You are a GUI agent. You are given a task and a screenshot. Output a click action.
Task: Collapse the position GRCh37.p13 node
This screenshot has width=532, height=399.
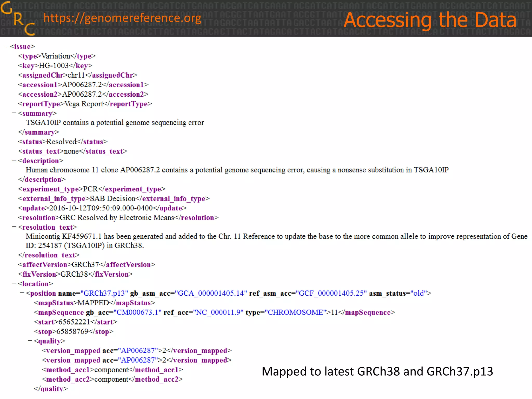pyautogui.click(x=22, y=293)
